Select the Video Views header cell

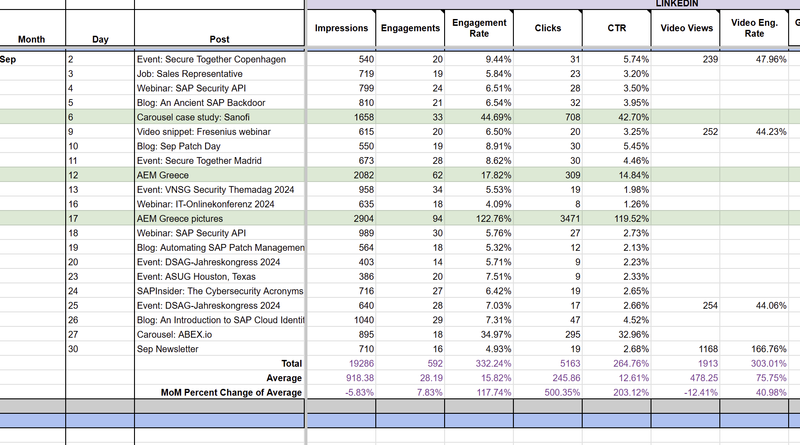point(686,28)
